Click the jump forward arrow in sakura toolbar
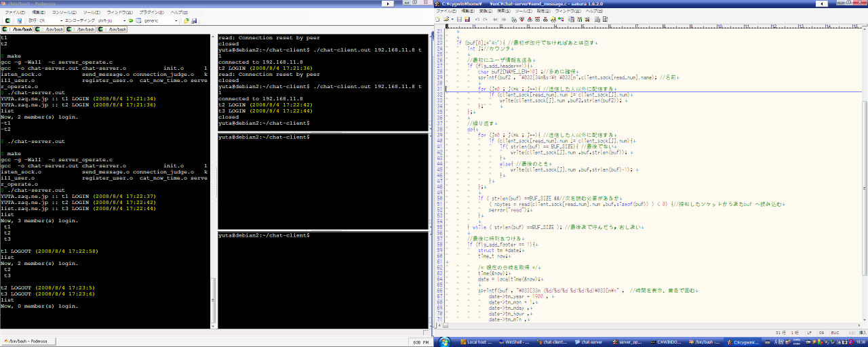The width and height of the screenshot is (868, 347). tap(503, 20)
